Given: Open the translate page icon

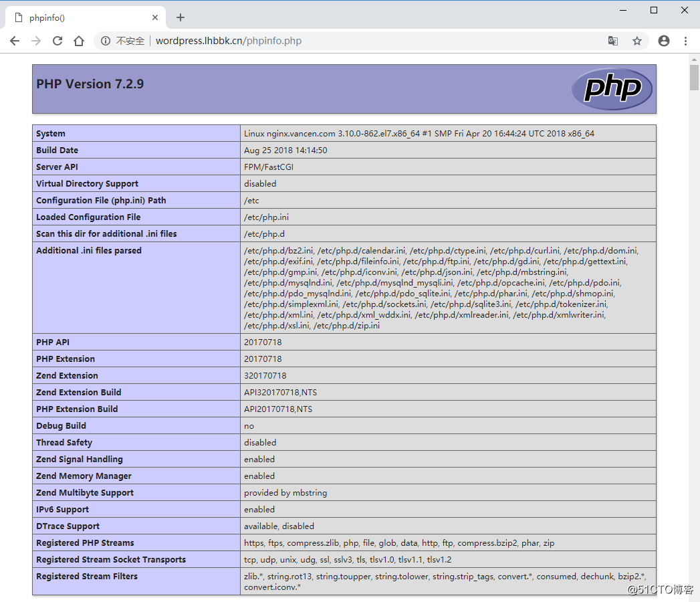Looking at the screenshot, I should pos(613,41).
